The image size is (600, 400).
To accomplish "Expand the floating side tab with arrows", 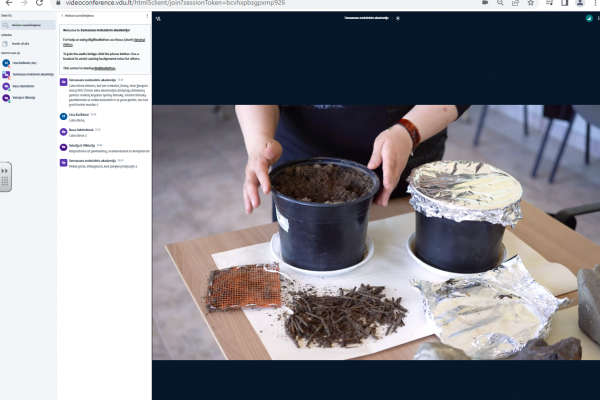I will click(5, 171).
